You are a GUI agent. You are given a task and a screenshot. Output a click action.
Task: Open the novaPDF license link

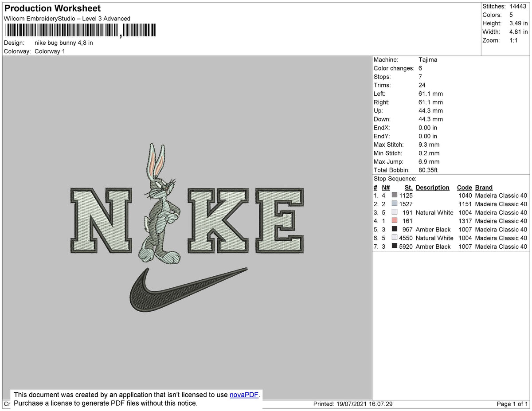(x=243, y=395)
